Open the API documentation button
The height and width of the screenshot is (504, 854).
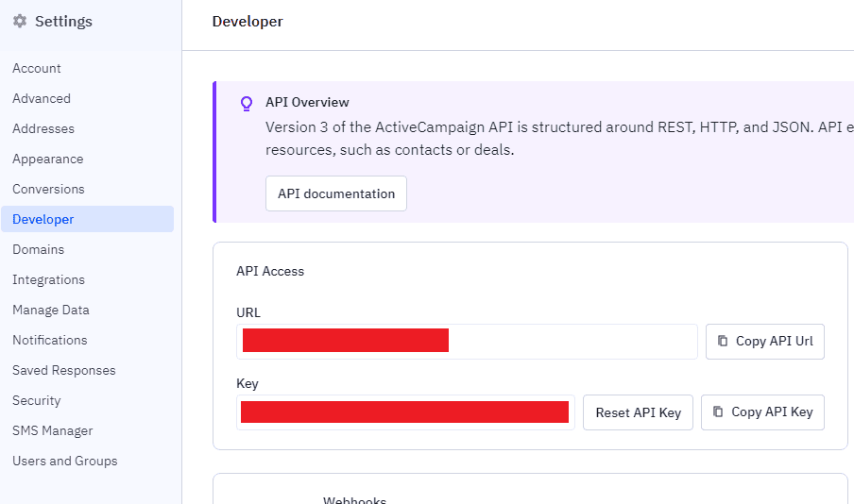pos(336,193)
